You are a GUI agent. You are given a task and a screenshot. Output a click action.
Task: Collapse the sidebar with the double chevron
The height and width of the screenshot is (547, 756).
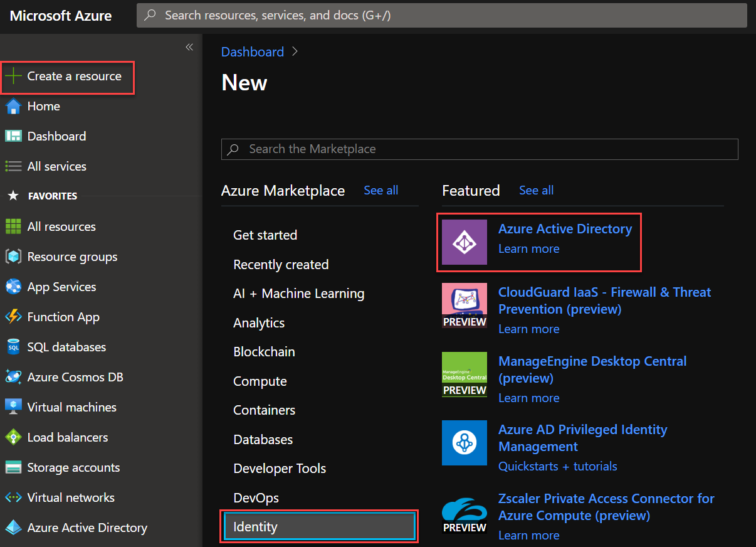click(x=189, y=47)
